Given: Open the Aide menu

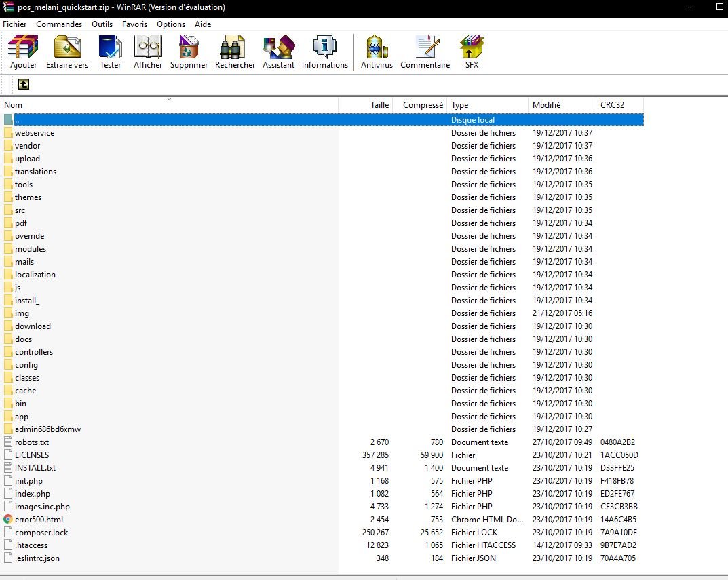Looking at the screenshot, I should (203, 24).
